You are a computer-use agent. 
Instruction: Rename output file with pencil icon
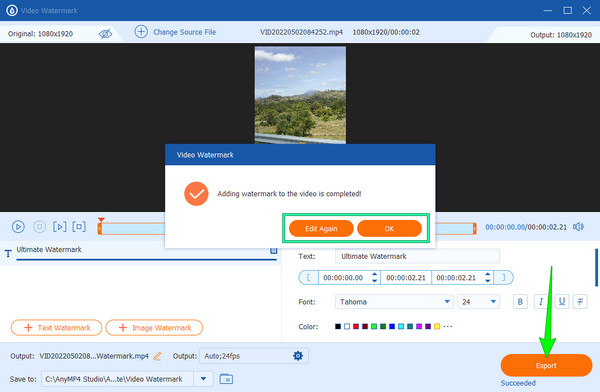click(157, 356)
